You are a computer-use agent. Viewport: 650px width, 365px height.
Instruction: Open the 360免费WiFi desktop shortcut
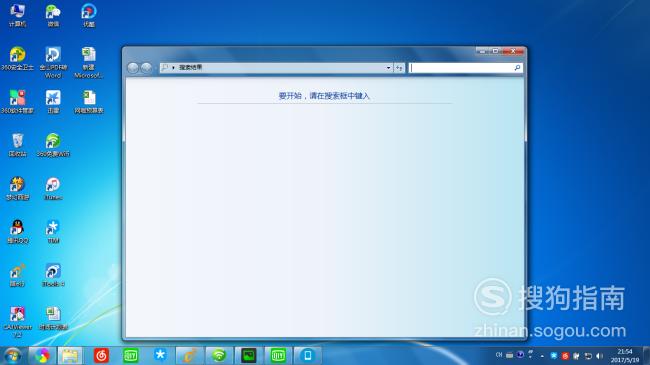pyautogui.click(x=53, y=145)
